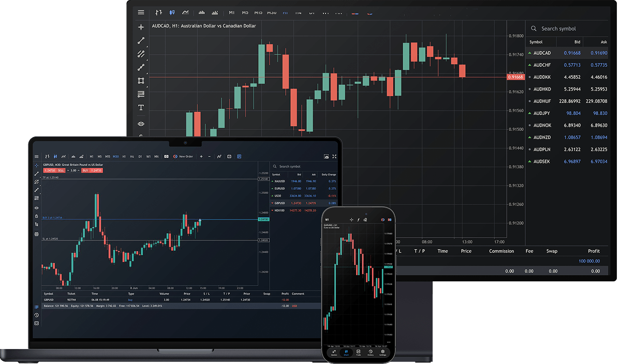Open history clock icon on laptop sidebar
This screenshot has height=364, width=621.
tap(36, 315)
